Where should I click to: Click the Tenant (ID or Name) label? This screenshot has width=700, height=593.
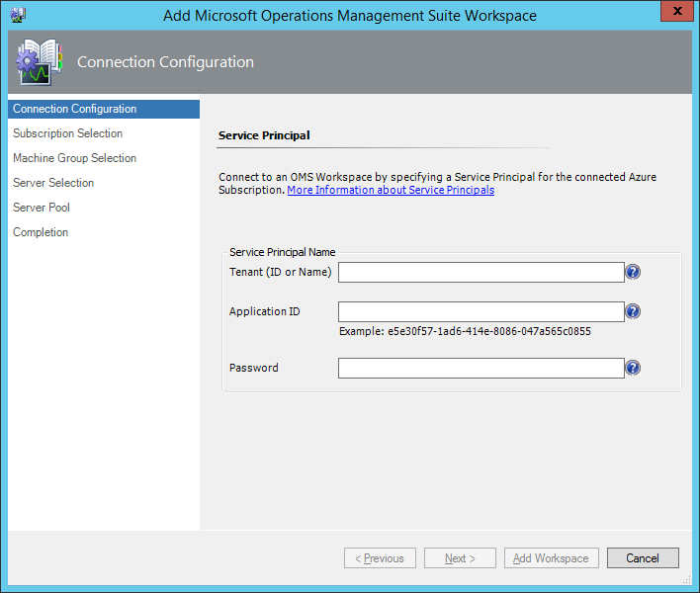tap(281, 272)
